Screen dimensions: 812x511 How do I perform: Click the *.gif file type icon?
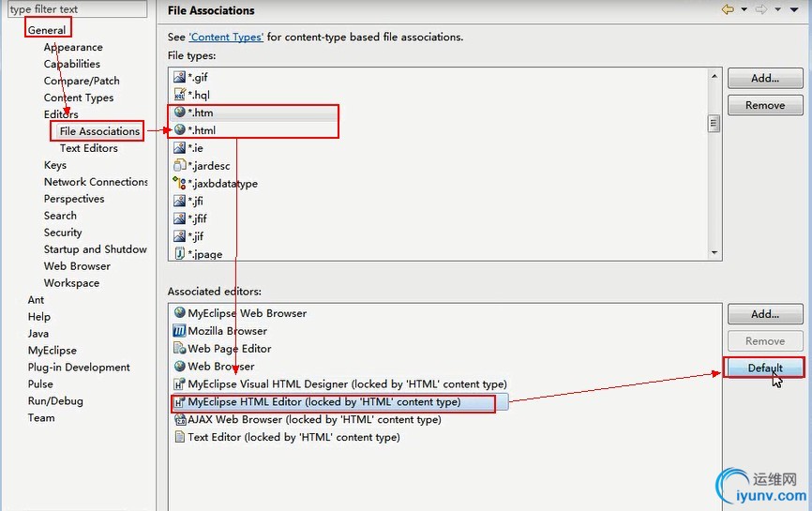pyautogui.click(x=179, y=77)
